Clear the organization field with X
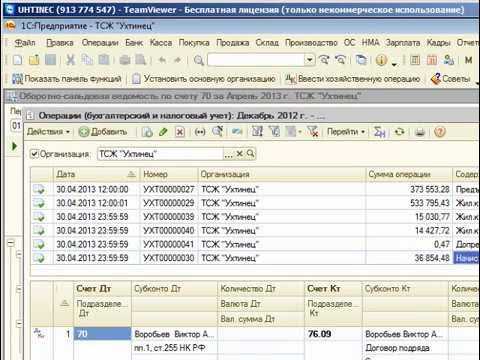Screen dimensions: 480x360 click(x=239, y=154)
